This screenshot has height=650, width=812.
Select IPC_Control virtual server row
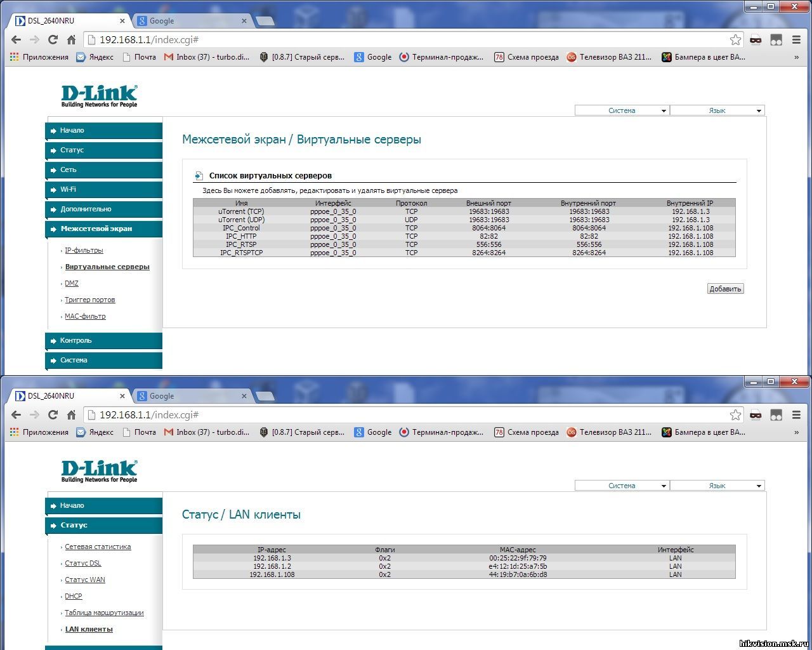pyautogui.click(x=464, y=228)
